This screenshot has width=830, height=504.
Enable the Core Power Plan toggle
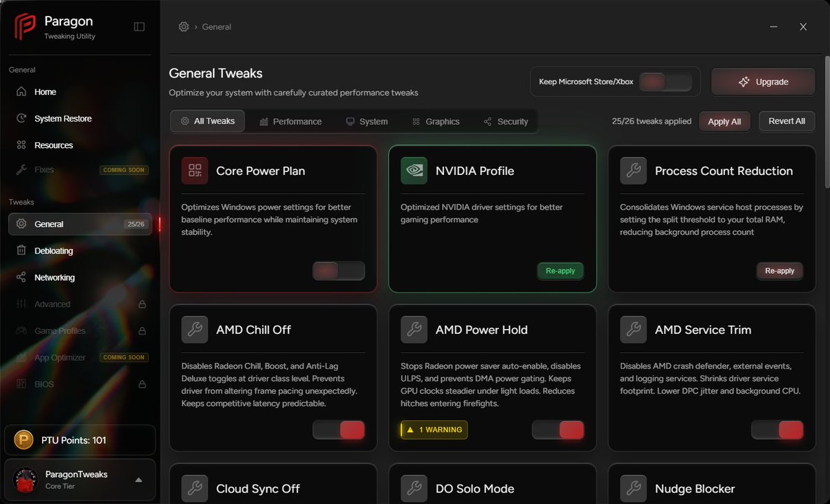(x=338, y=271)
